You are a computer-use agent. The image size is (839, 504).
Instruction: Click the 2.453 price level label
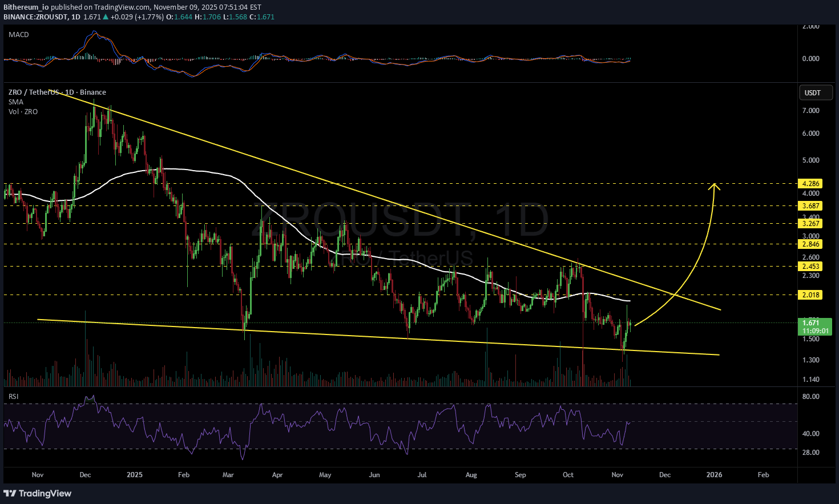click(x=810, y=267)
